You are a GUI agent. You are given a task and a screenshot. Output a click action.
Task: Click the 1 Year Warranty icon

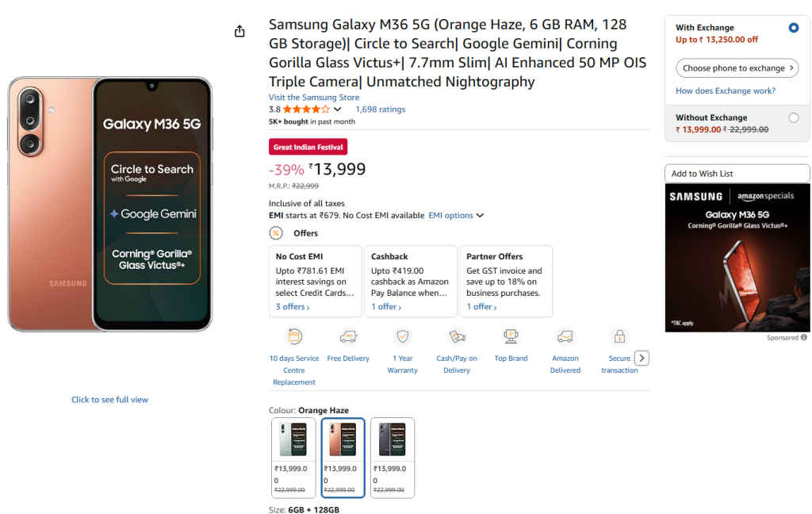click(x=402, y=337)
